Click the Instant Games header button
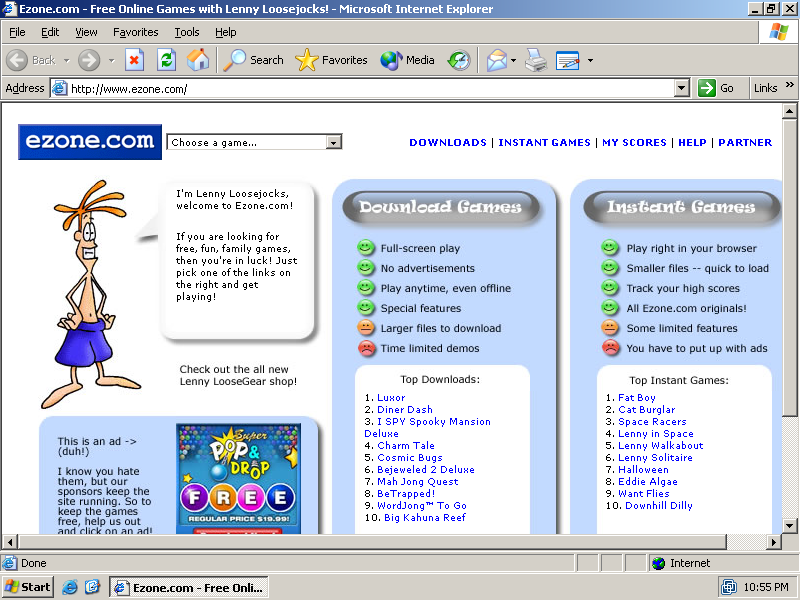Viewport: 800px width, 600px height. pyautogui.click(x=681, y=207)
